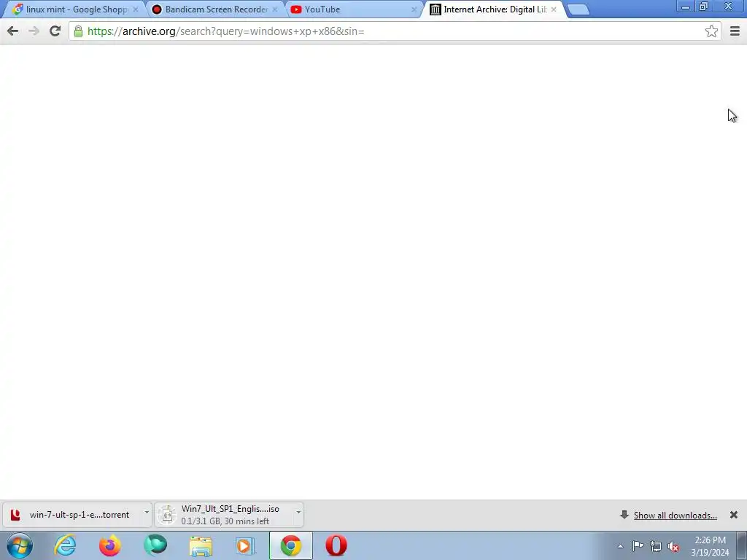Viewport: 747px width, 560px height.
Task: Close the YouTube tab
Action: click(x=414, y=9)
